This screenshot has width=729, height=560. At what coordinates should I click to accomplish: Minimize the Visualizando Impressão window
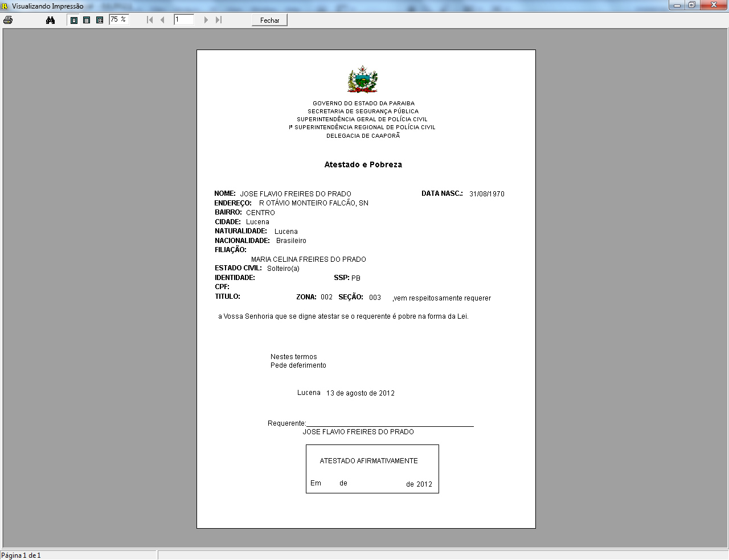coord(677,5)
